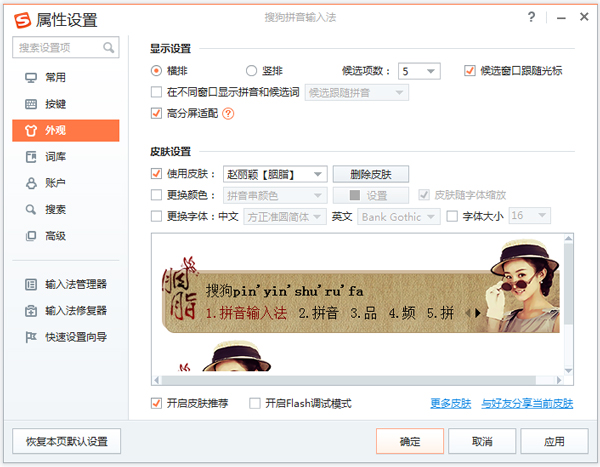The width and height of the screenshot is (600, 467).
Task: Select the 横排 radio button
Action: pyautogui.click(x=156, y=71)
